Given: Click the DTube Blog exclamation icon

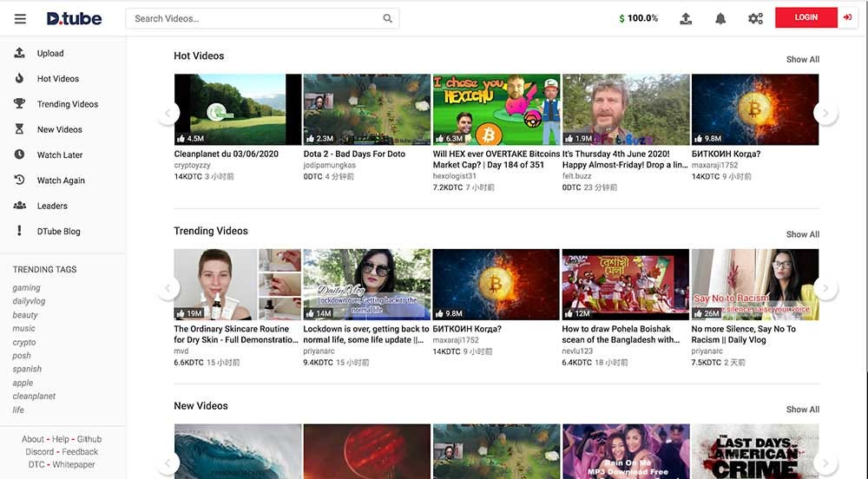Looking at the screenshot, I should (x=19, y=231).
